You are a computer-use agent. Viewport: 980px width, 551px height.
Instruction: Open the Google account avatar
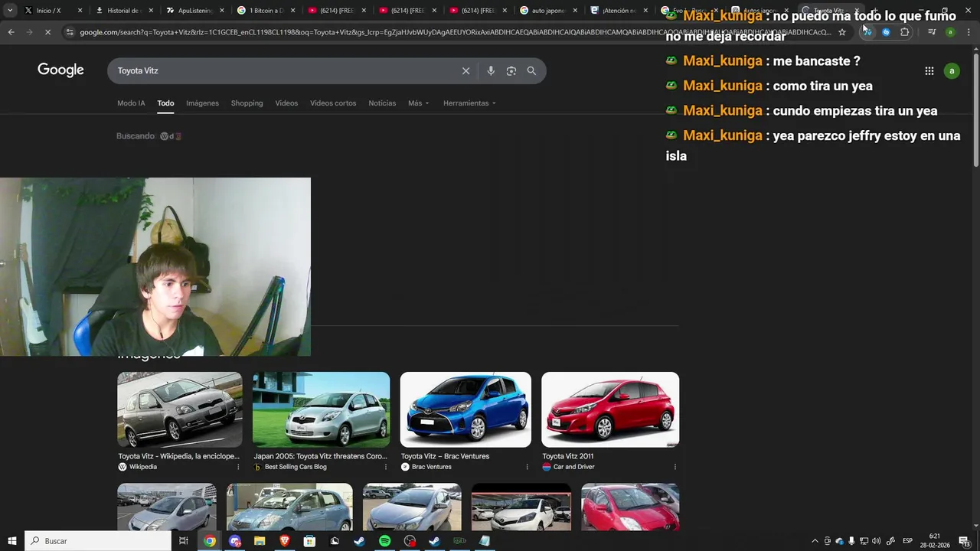pos(952,70)
